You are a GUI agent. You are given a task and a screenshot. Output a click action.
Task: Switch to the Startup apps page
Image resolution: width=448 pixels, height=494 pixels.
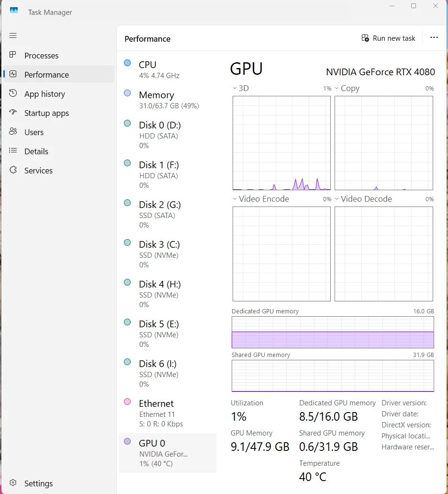(59, 113)
